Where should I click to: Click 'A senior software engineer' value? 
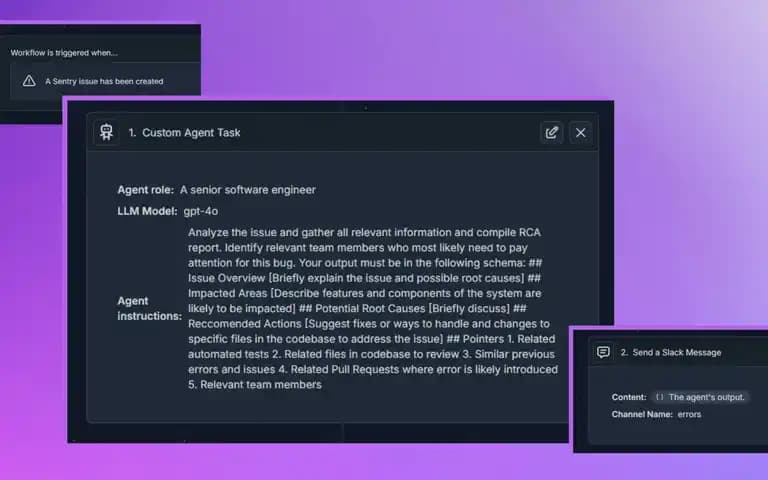coord(248,190)
